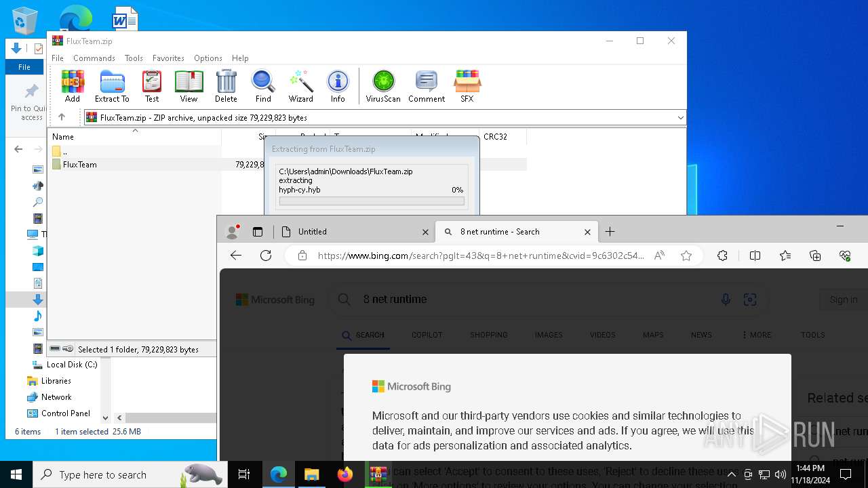The image size is (868, 488).
Task: Open the Bing IMAGES tab
Action: click(549, 335)
